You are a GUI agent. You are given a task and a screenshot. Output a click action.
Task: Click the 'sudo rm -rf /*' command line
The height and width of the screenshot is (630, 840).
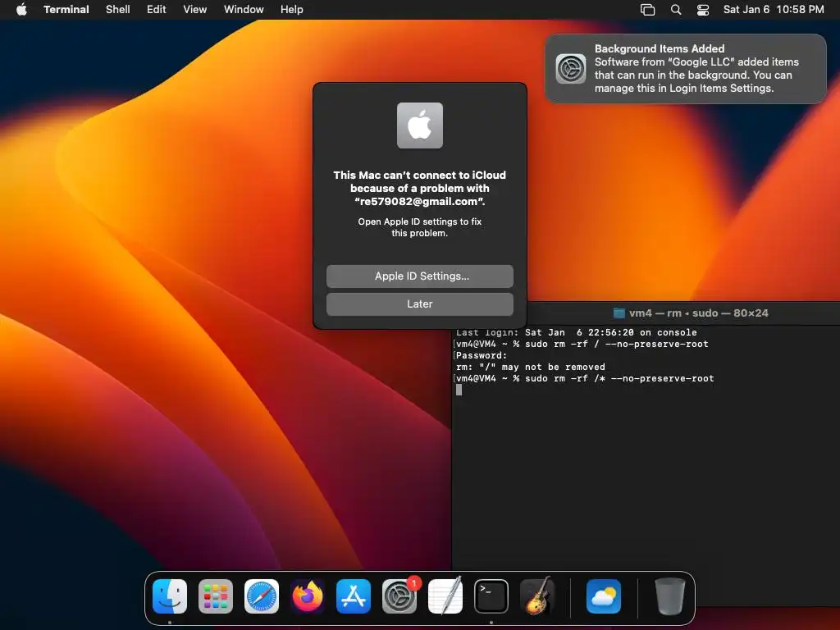pyautogui.click(x=584, y=379)
